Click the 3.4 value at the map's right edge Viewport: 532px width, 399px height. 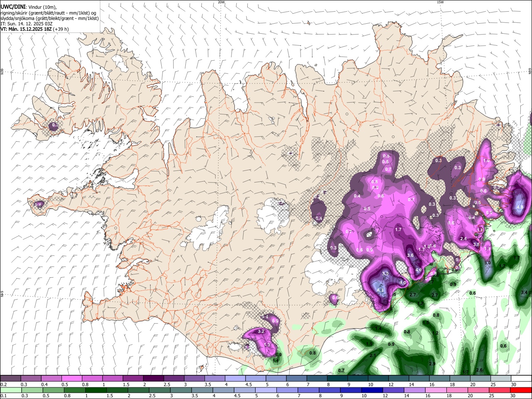click(524, 293)
